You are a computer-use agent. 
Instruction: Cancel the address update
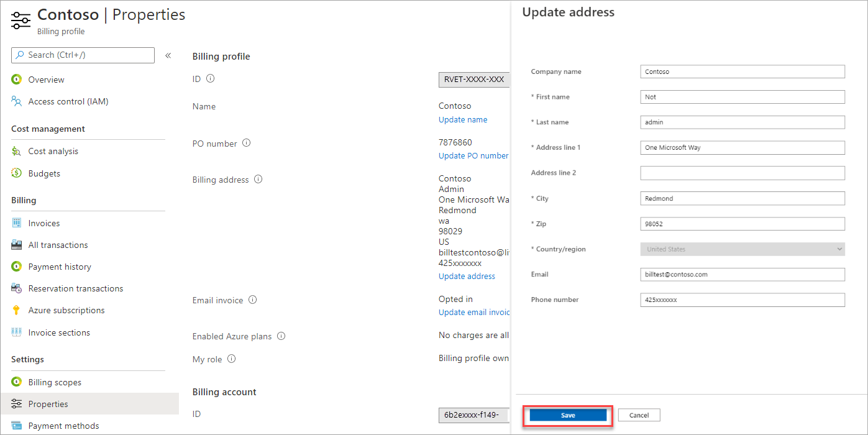click(639, 415)
